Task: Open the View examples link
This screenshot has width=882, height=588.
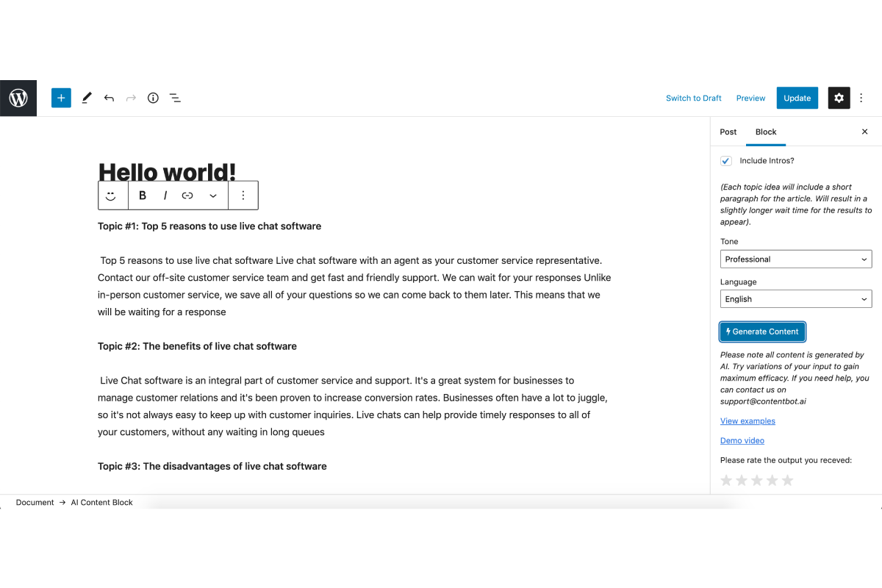Action: 747,421
